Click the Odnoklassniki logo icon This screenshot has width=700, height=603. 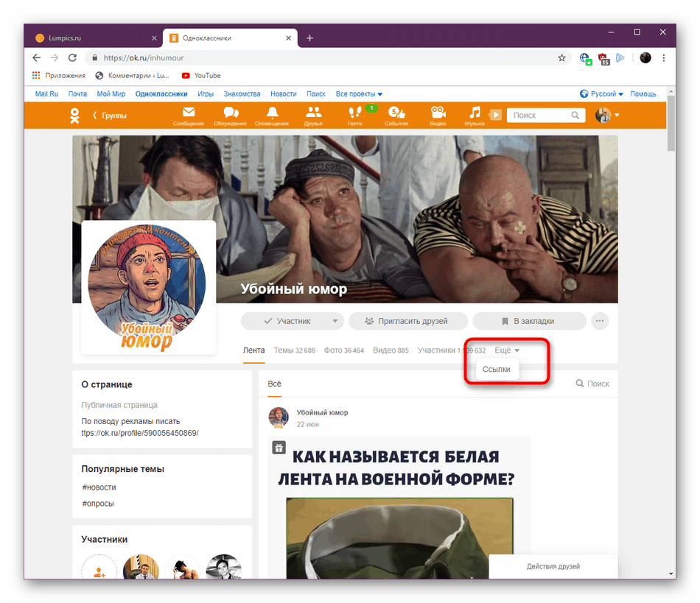74,116
